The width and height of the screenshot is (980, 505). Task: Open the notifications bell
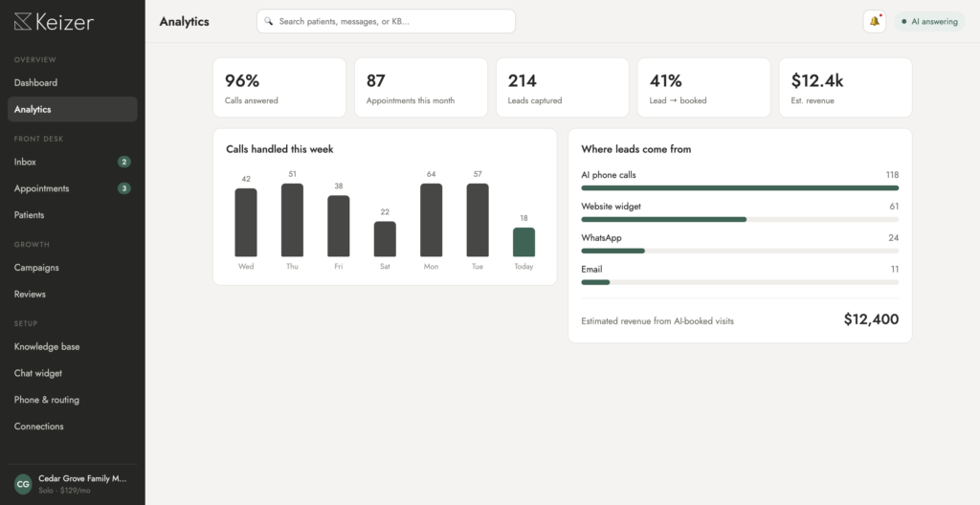coord(875,21)
